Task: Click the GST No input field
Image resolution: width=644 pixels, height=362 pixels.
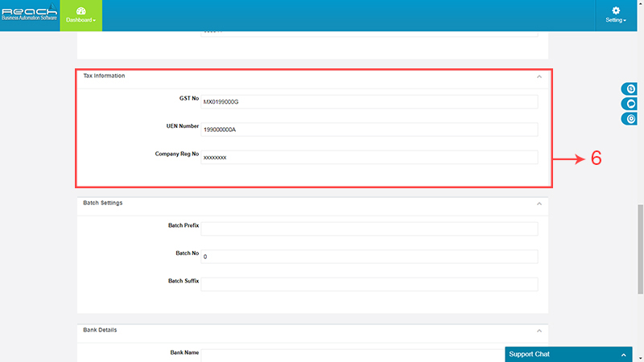Action: 369,102
